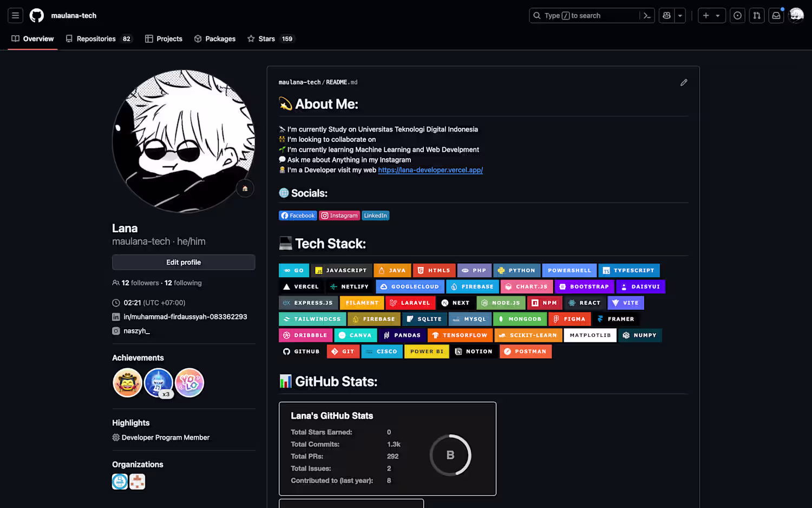The height and width of the screenshot is (508, 812).
Task: Open the Pull requests icon in header
Action: (757, 16)
